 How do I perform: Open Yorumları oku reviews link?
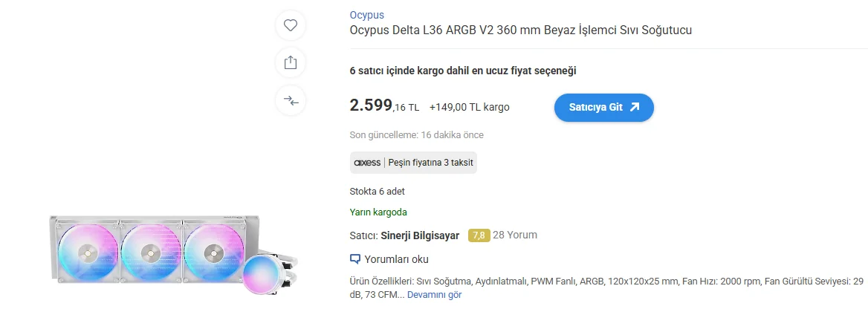click(x=396, y=259)
